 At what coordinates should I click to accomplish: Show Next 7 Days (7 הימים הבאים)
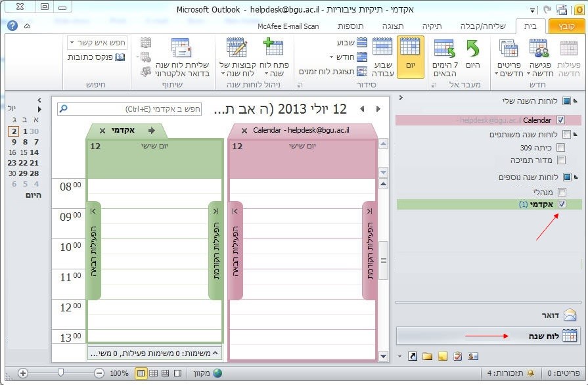click(x=445, y=57)
